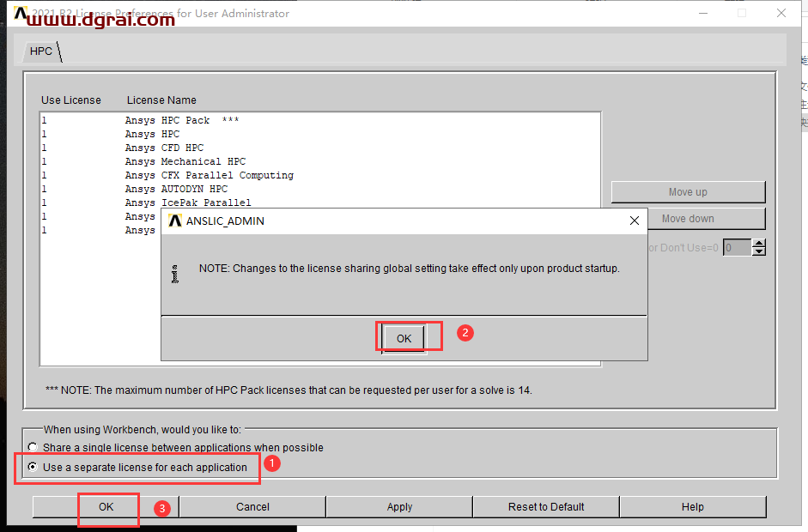
Task: Select 'Share a single license between applications' option
Action: [x=33, y=447]
